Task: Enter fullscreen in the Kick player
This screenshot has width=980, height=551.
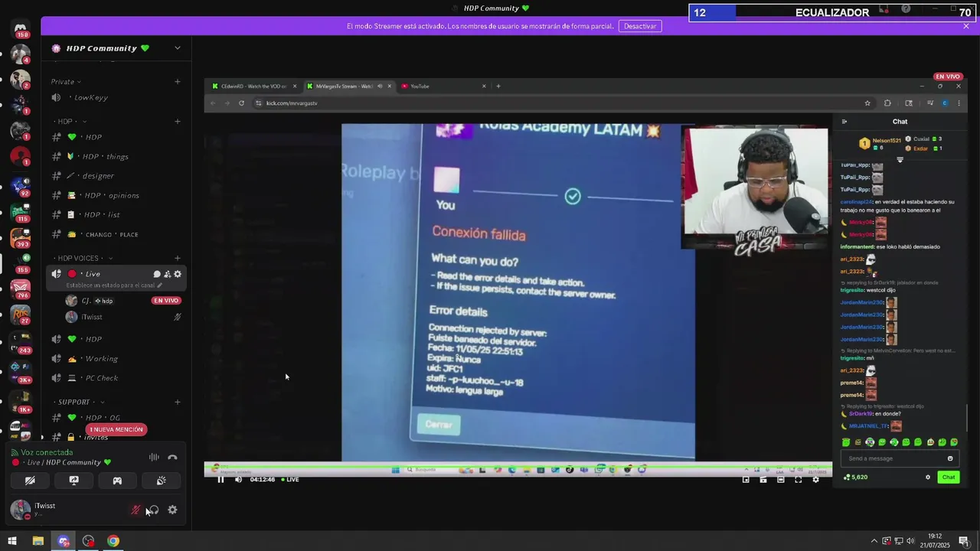Action: point(798,480)
